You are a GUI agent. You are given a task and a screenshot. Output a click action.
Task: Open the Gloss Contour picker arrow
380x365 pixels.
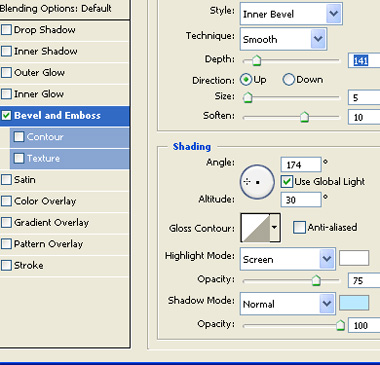point(275,228)
